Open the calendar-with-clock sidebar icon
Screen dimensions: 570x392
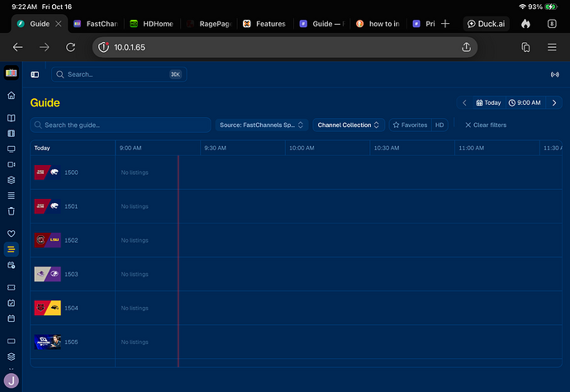point(12,265)
